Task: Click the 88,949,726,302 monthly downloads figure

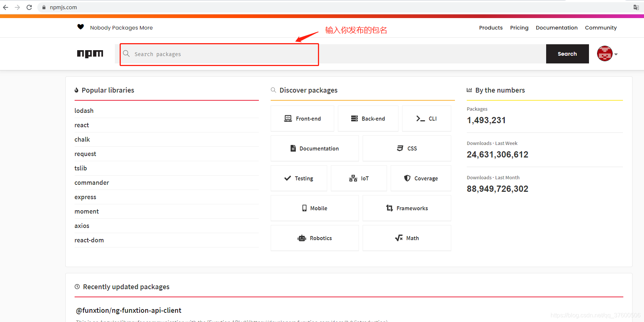Action: pyautogui.click(x=497, y=189)
